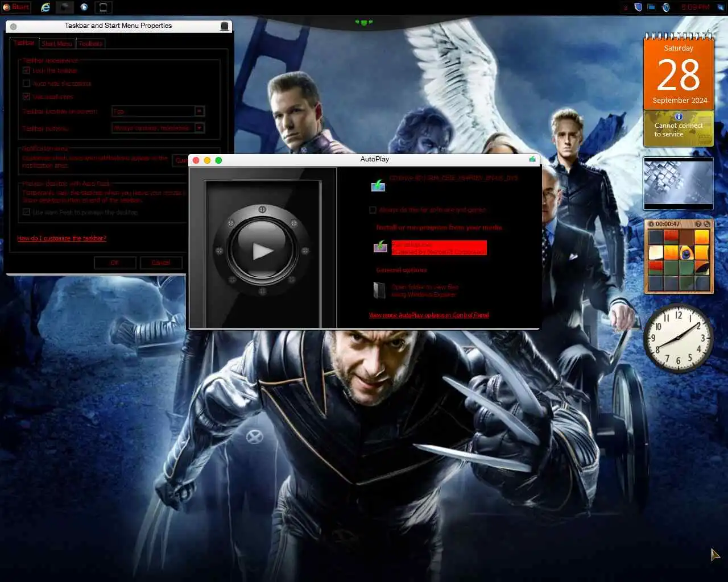Click the setup installer icon in AutoPlay
This screenshot has height=582, width=728.
(380, 247)
